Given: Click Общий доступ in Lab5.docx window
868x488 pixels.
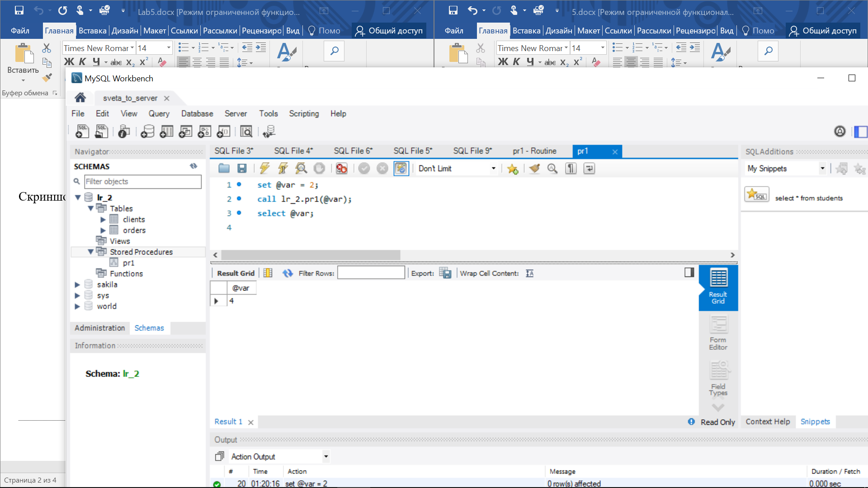Looking at the screenshot, I should (x=389, y=31).
